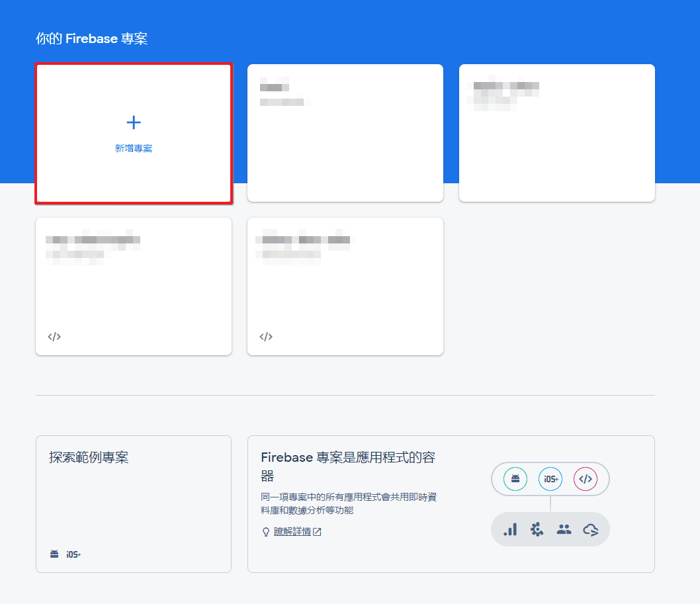Image resolution: width=700 pixels, height=604 pixels.
Task: Click iOS+ icon in explore sample project card
Action: pyautogui.click(x=73, y=554)
